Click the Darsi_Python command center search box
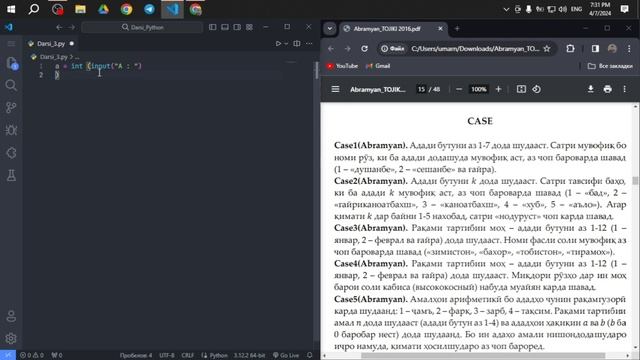The width and height of the screenshot is (640, 360). [x=142, y=27]
